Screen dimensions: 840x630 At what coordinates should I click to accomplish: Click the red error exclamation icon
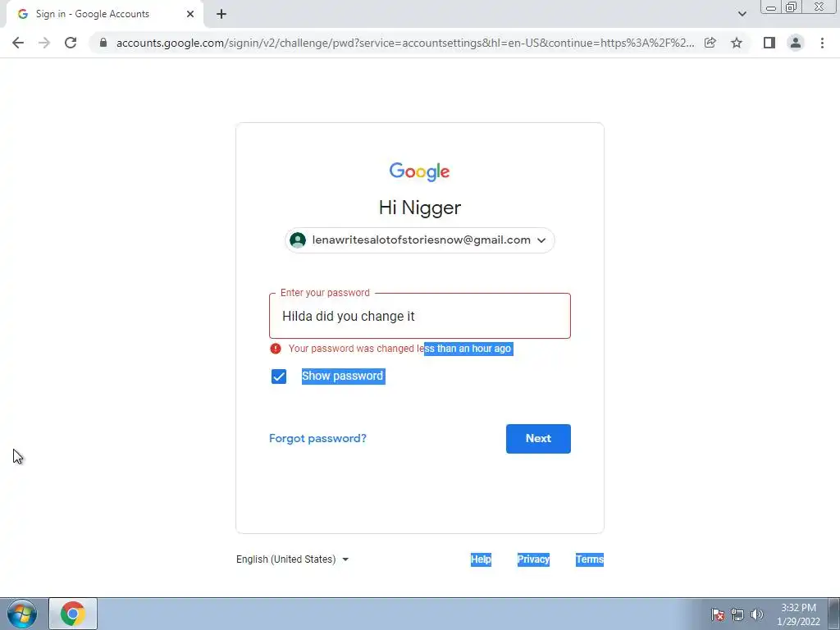click(276, 349)
